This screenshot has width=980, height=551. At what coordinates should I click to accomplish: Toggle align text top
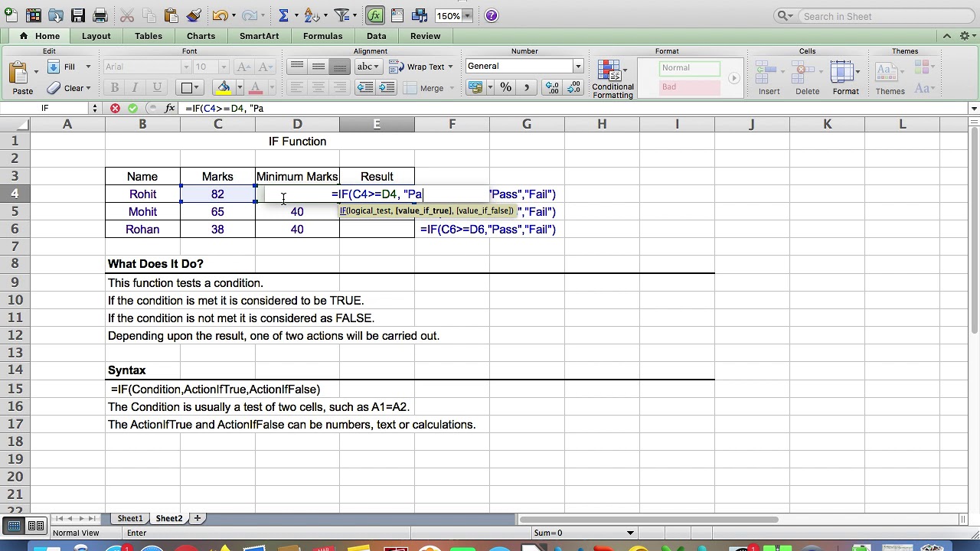tap(297, 67)
